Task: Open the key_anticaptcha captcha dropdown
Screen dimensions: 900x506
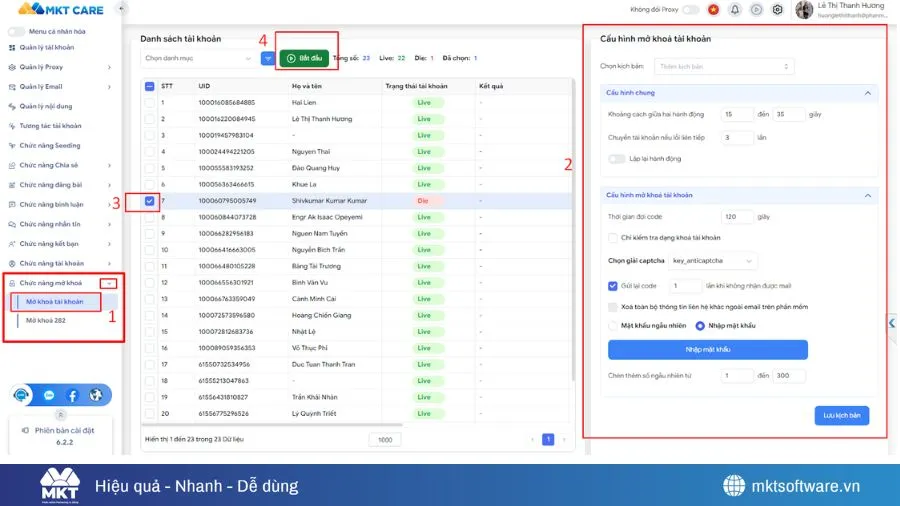Action: point(712,261)
